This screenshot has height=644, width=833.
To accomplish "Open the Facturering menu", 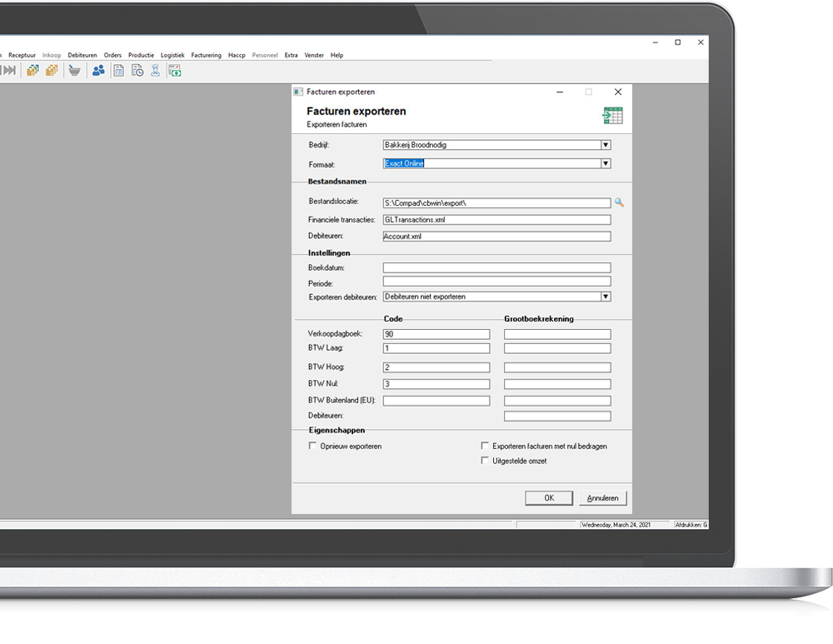I will 206,55.
